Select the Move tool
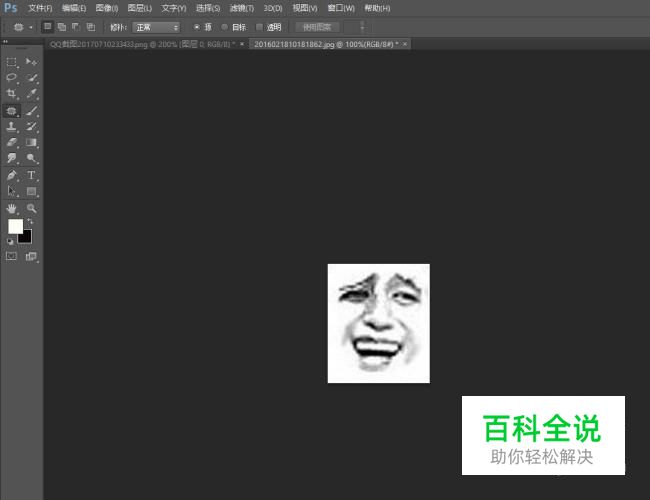650x500 pixels. click(x=31, y=62)
